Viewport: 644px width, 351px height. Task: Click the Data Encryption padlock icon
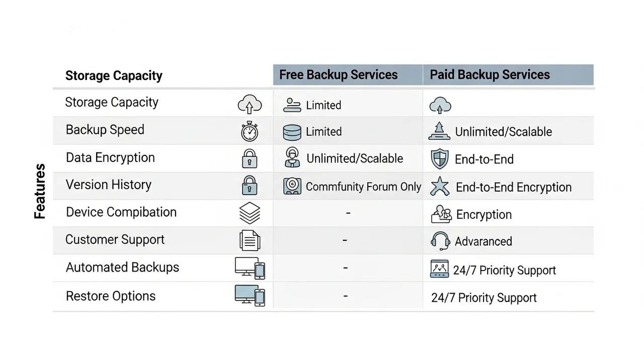click(250, 158)
